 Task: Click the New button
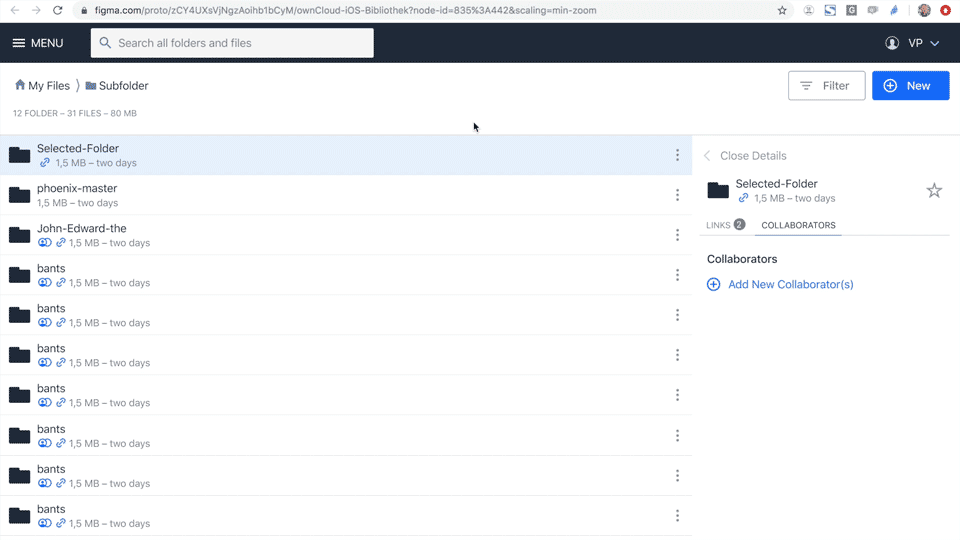tap(910, 86)
